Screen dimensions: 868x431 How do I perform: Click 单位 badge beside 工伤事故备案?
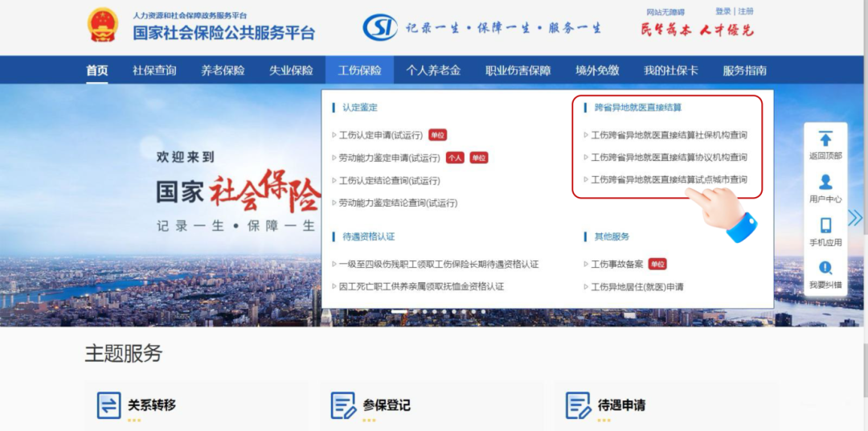tap(657, 265)
